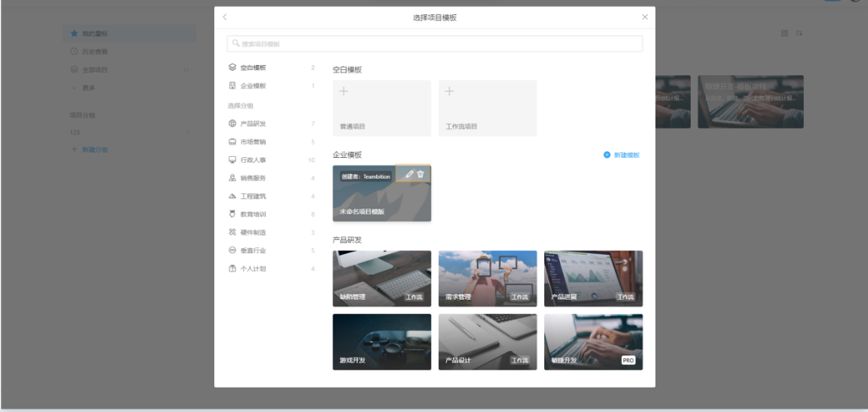Click the 产品研发 globe icon
The image size is (868, 412).
pos(232,123)
